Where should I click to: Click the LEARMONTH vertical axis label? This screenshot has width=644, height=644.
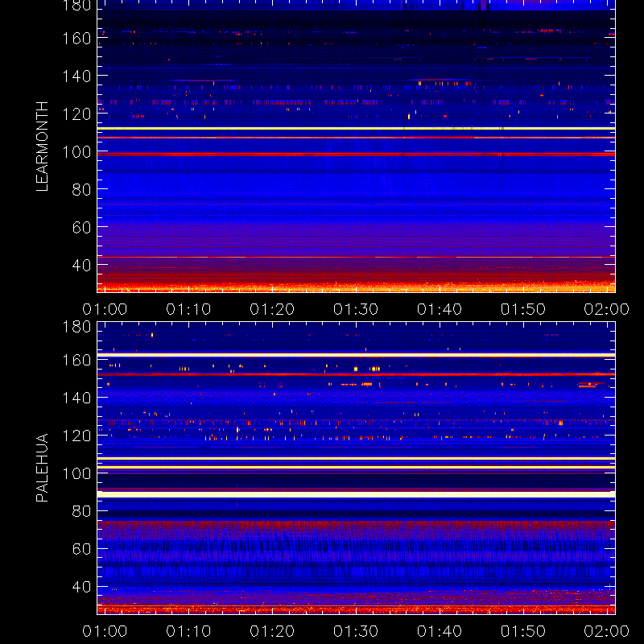coord(42,147)
